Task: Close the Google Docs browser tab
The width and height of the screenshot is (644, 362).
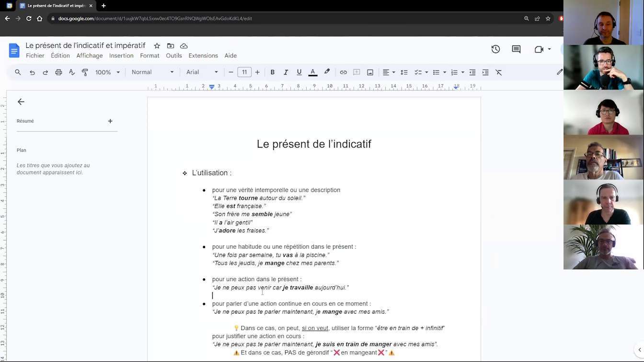Action: (x=92, y=6)
